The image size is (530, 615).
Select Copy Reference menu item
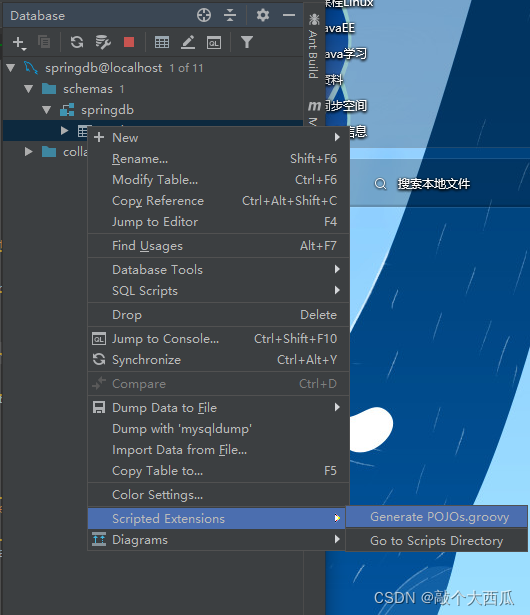coord(218,201)
